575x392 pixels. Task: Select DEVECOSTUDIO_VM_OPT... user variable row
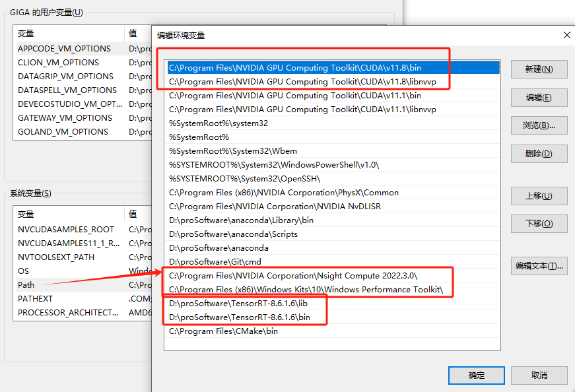point(83,104)
